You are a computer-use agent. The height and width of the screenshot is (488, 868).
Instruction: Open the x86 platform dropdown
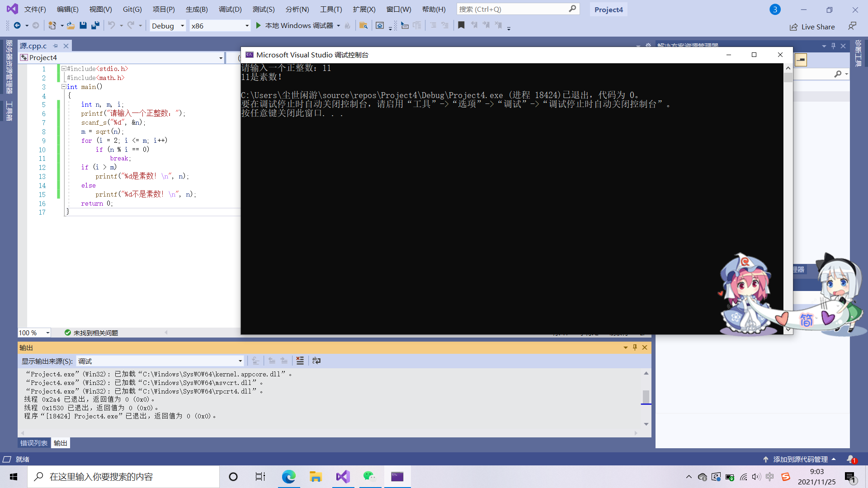click(x=247, y=26)
